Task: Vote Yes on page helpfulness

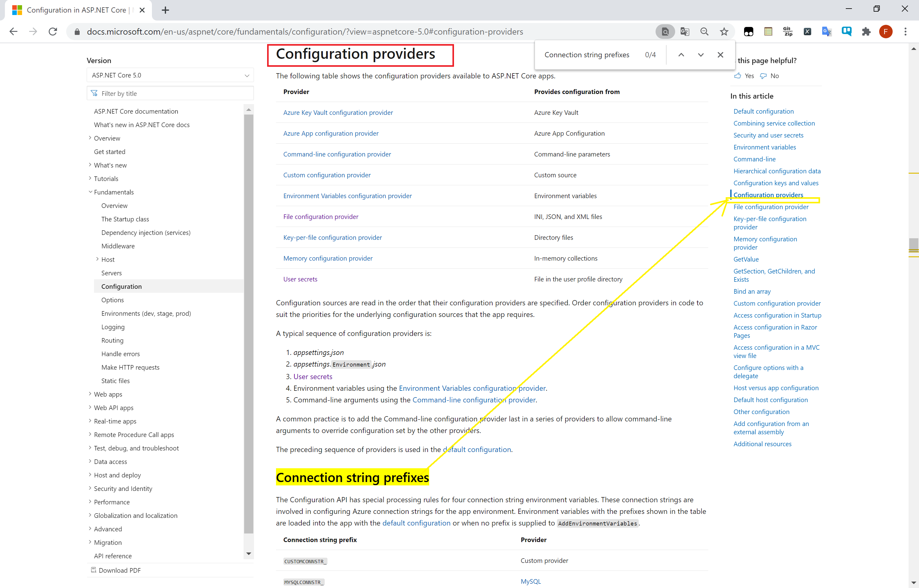Action: point(744,76)
